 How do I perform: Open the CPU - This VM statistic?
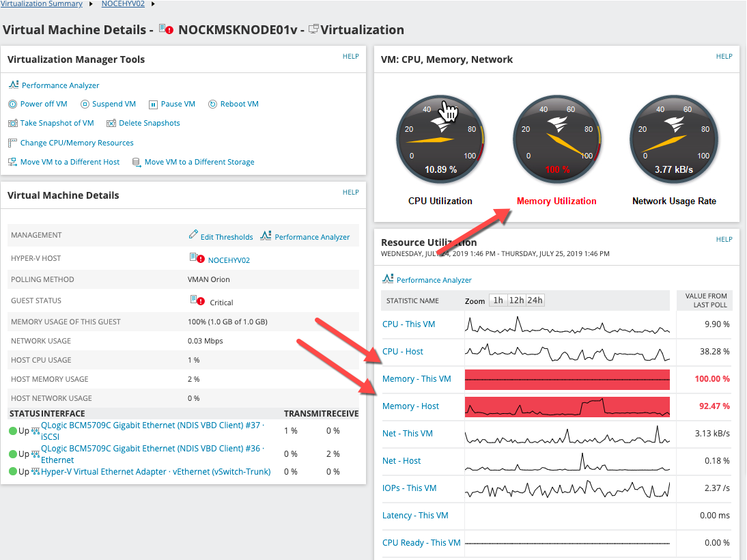point(409,324)
